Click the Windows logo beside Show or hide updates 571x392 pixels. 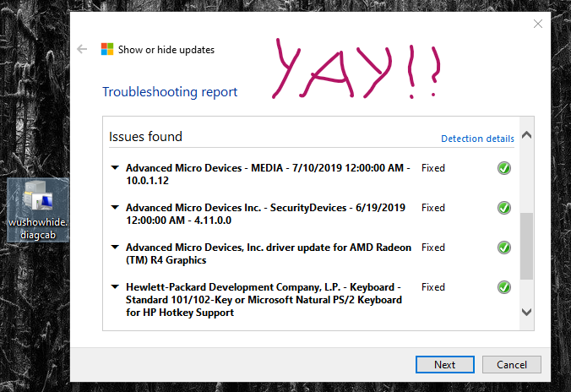tap(107, 49)
